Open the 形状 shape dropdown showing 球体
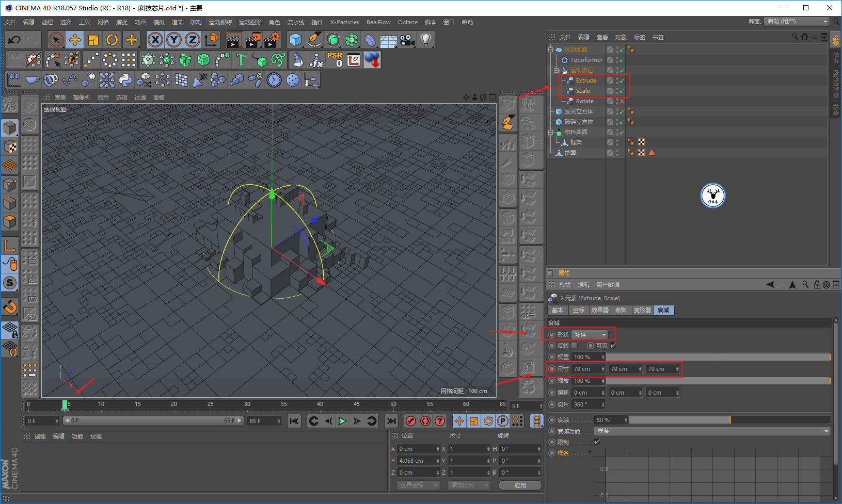This screenshot has height=504, width=842. tap(590, 334)
